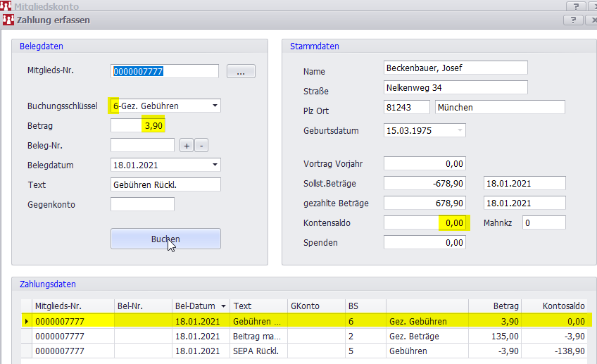597x364 pixels.
Task: Click the Text field containing Gebühren Rückl.
Action: [165, 185]
